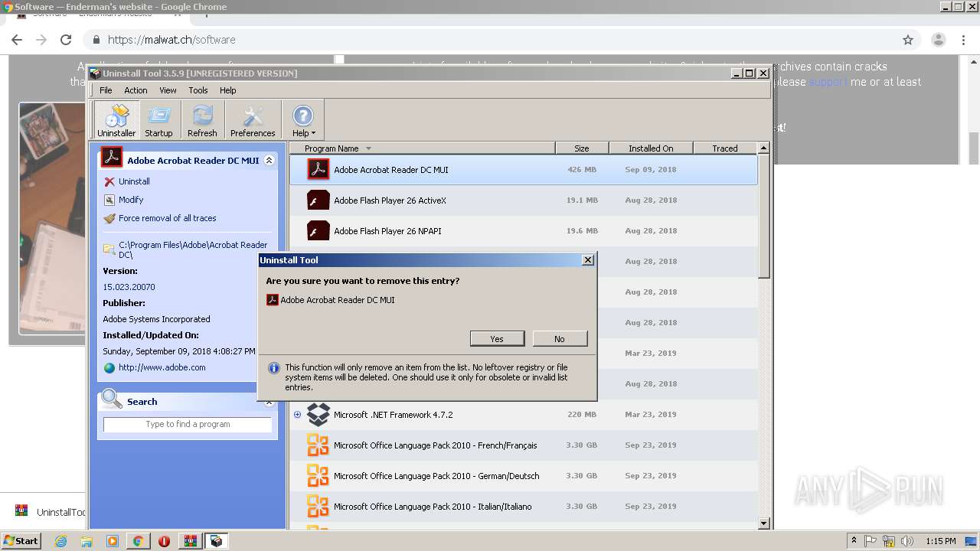Image resolution: width=980 pixels, height=551 pixels.
Task: Click the volume icon in the system tray
Action: pos(908,541)
